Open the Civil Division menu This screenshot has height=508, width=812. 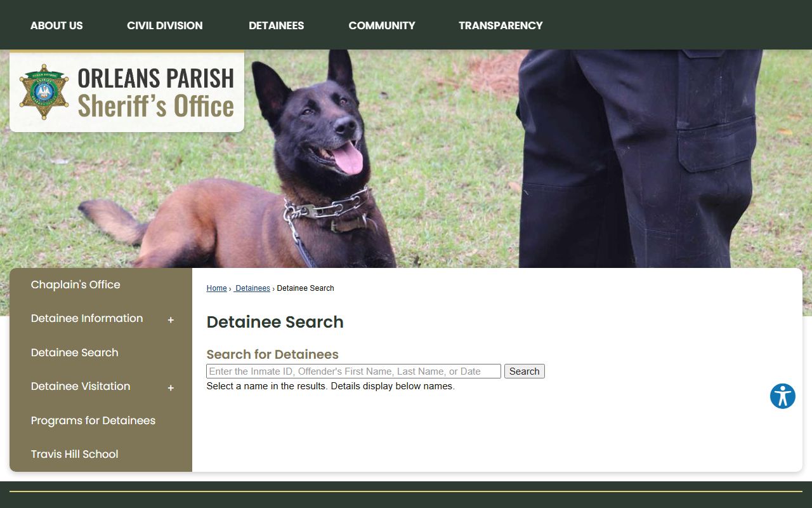point(165,25)
